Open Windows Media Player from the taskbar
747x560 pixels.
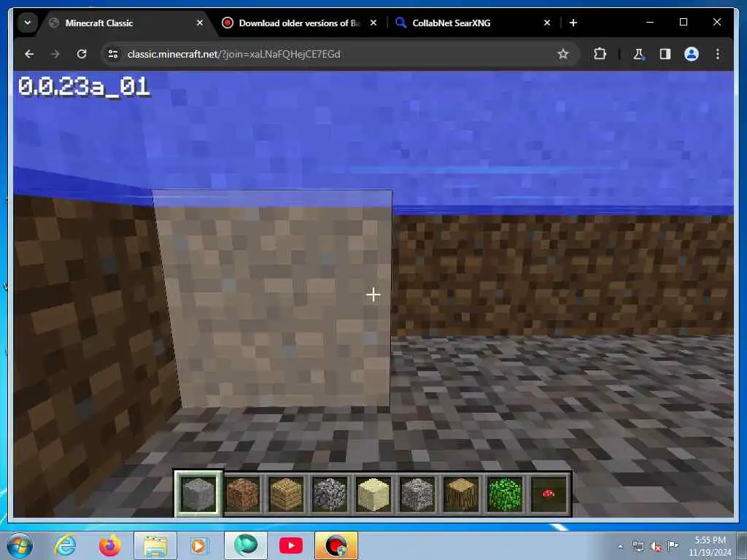[x=198, y=545]
